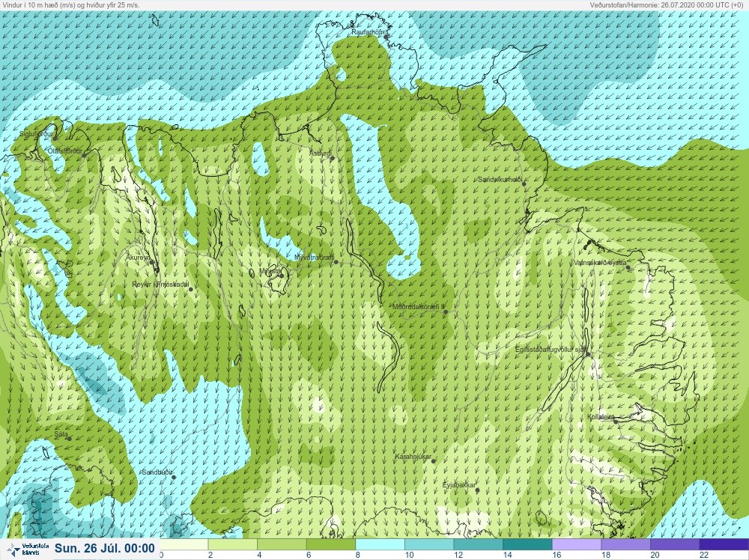The height and width of the screenshot is (560, 749).
Task: Click the 'Vatnsskarð eystra' station label
Action: click(600, 263)
